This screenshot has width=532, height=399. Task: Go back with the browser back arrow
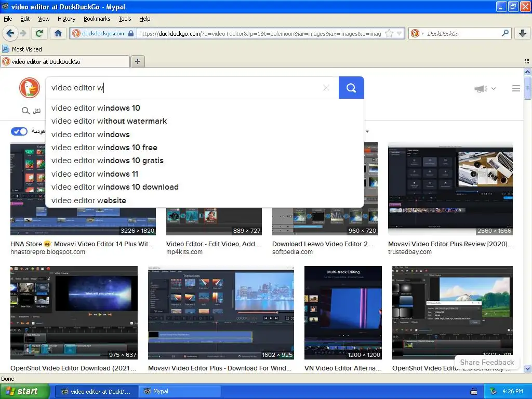(10, 33)
